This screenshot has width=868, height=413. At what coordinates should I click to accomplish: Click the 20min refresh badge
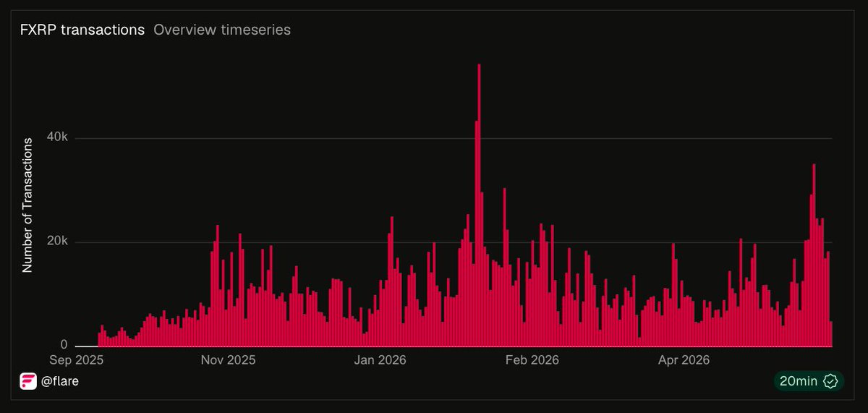pyautogui.click(x=809, y=381)
